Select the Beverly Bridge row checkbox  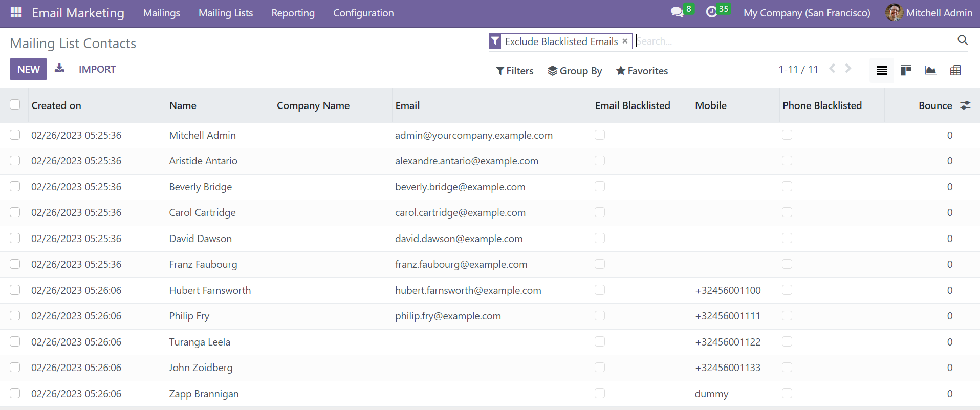click(x=15, y=186)
